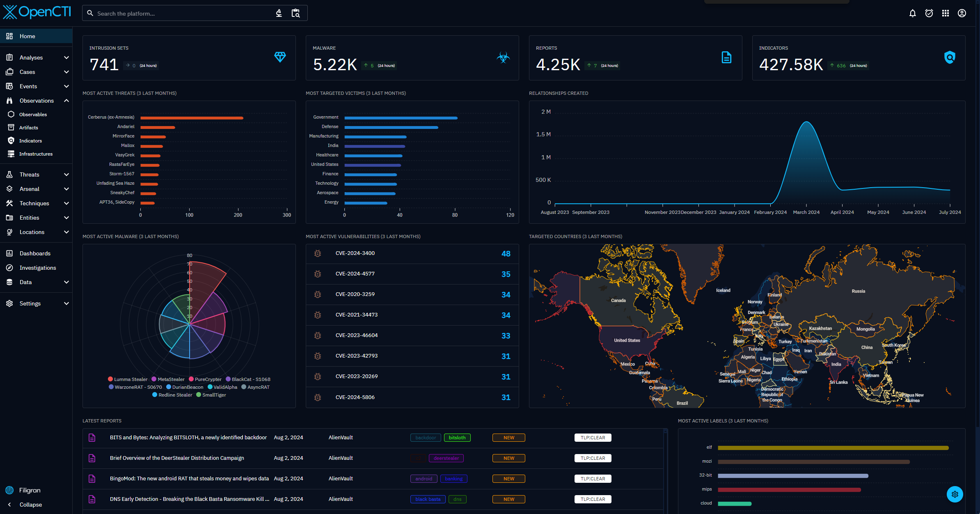Open the user profile account icon

[962, 14]
